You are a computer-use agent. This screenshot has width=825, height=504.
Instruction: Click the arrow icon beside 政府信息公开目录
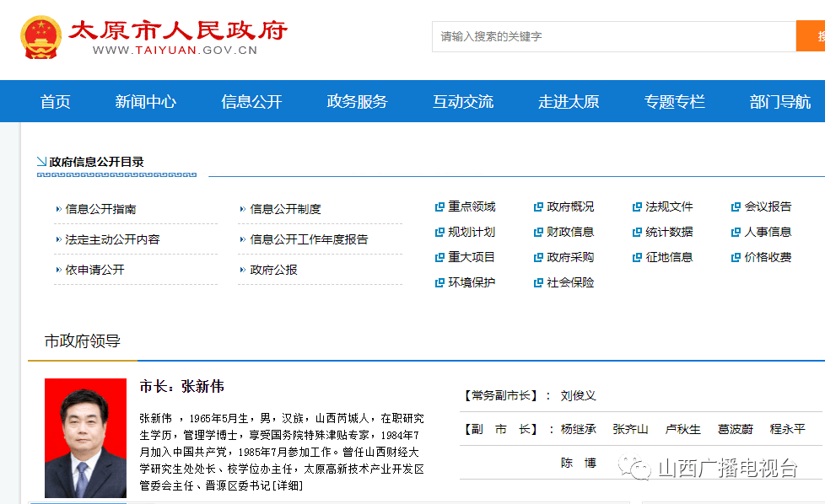[41, 161]
